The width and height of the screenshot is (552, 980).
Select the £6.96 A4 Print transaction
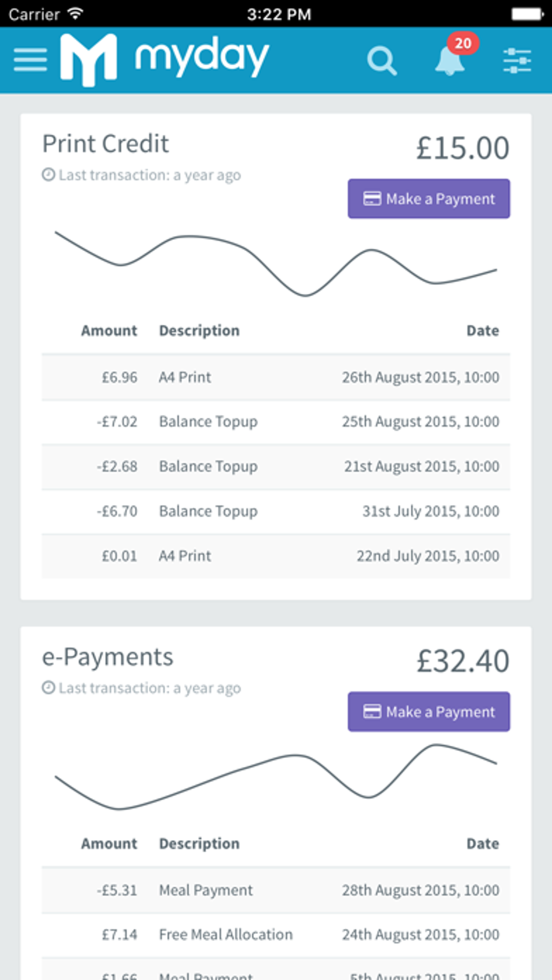coord(276,377)
